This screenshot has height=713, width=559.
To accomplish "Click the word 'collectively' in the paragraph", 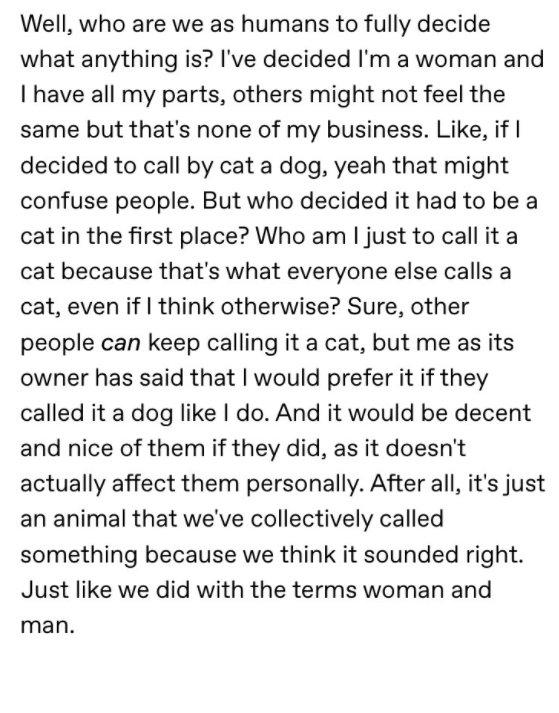I will coord(312,520).
